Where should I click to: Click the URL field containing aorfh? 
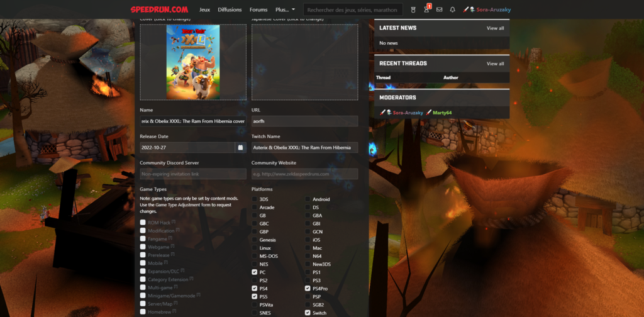pyautogui.click(x=305, y=121)
